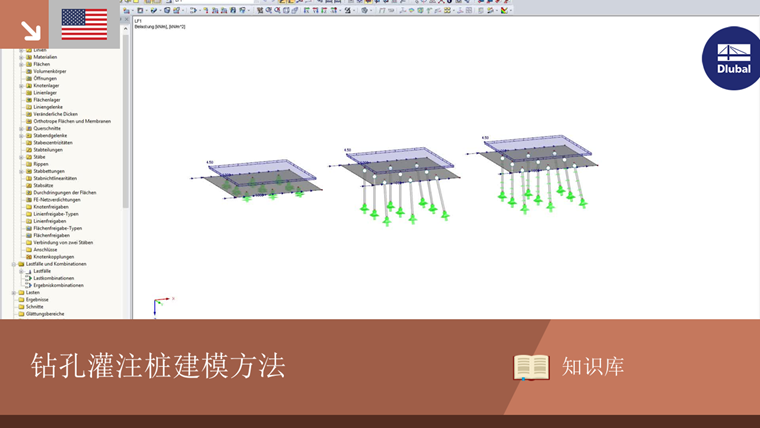Screen dimensions: 760x428
Task: Click the colorful results palette icon at toolbar end
Action: click(505, 10)
